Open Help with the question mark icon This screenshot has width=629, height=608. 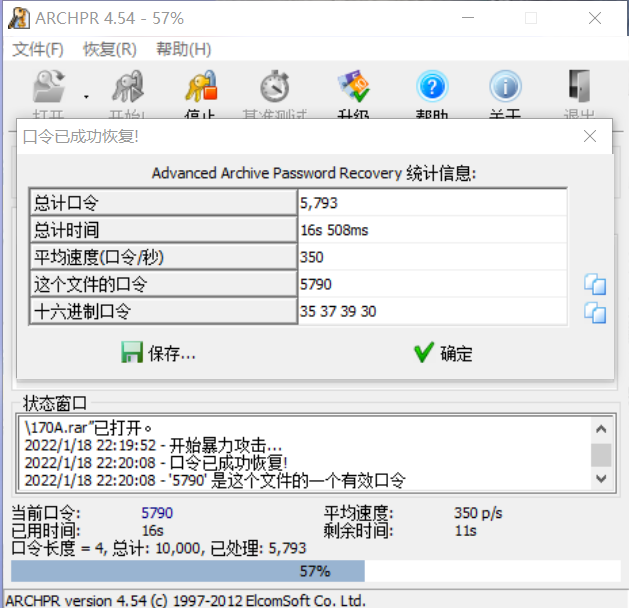click(432, 86)
